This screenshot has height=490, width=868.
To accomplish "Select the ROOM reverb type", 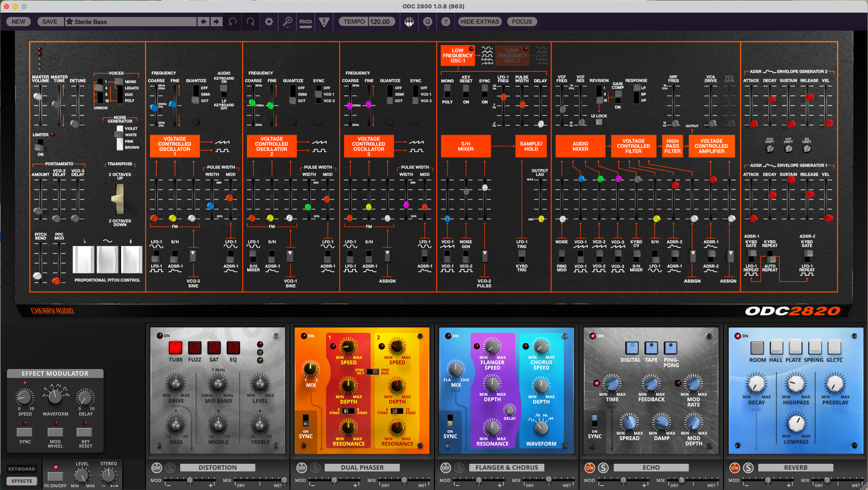I will pyautogui.click(x=757, y=348).
